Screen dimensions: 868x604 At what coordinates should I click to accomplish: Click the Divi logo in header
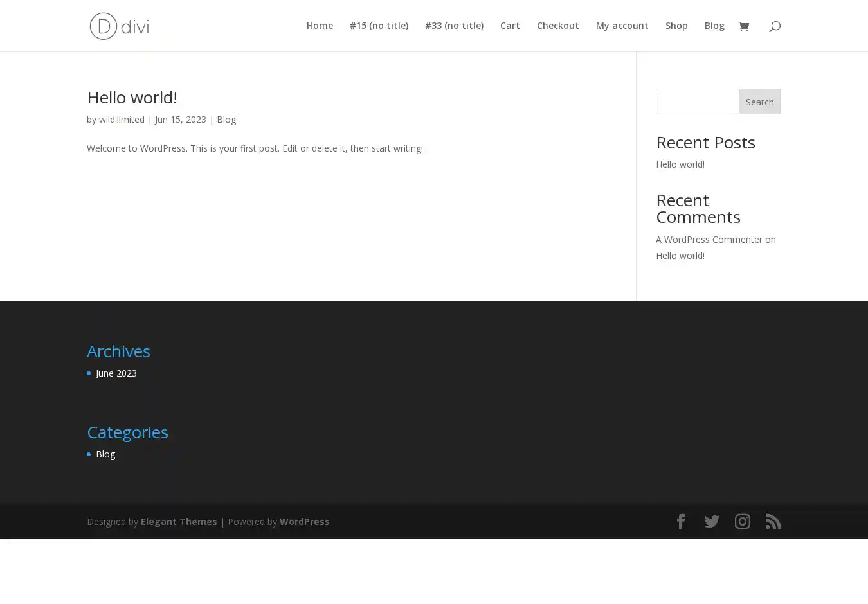119,26
